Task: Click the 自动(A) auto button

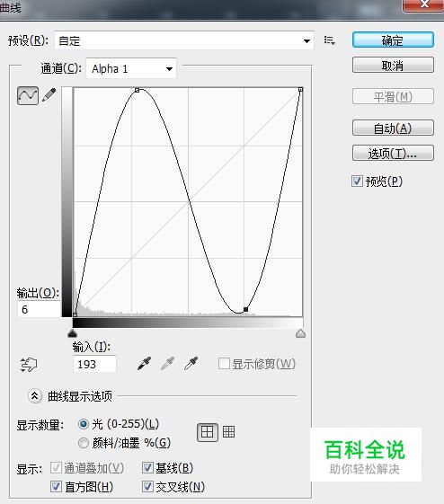Action: [393, 128]
